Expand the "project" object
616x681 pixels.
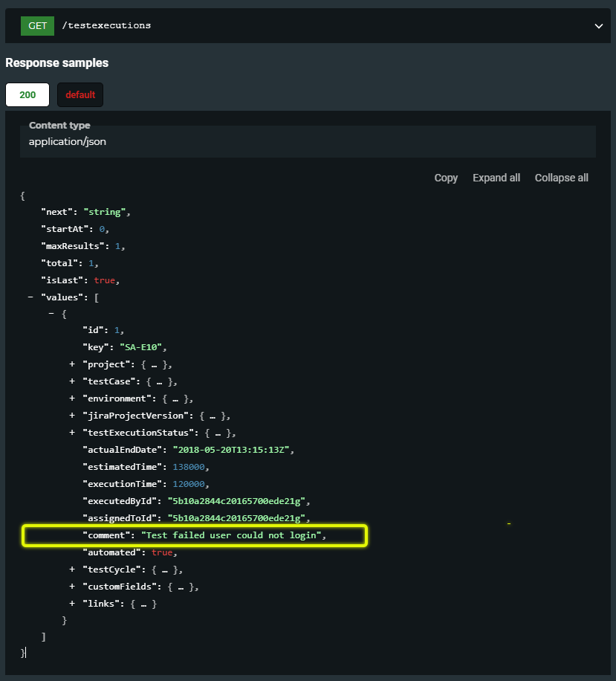(x=72, y=364)
